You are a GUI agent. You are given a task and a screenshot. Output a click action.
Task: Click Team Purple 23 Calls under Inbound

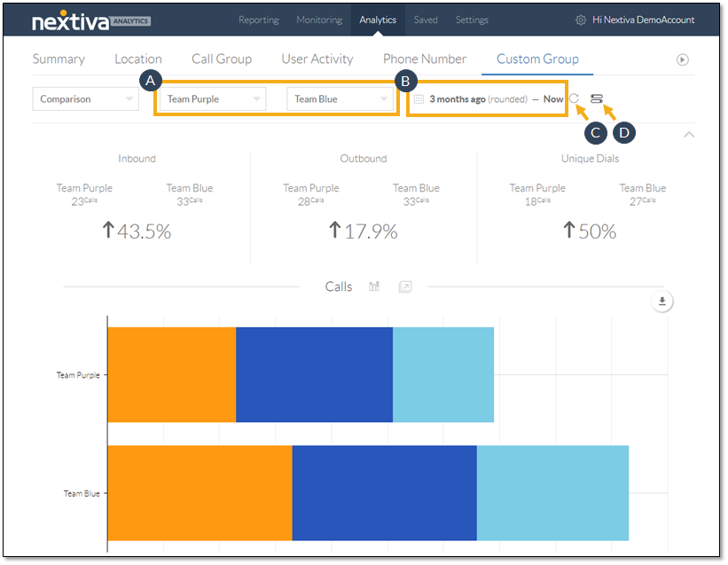[84, 194]
